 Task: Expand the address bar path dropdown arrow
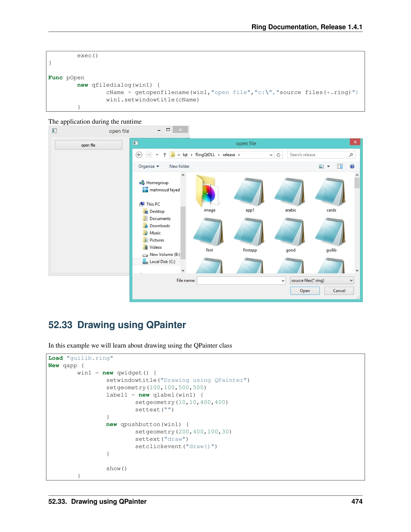click(271, 155)
